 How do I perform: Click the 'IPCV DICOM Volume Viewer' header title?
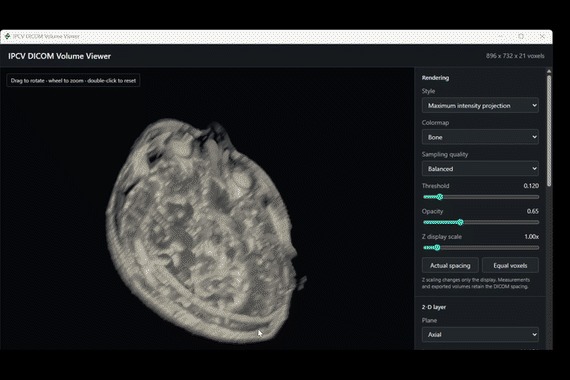(x=59, y=56)
